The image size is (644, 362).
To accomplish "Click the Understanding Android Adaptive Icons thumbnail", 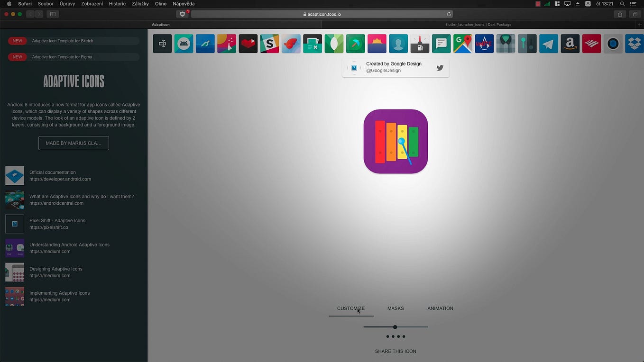I will (15, 248).
